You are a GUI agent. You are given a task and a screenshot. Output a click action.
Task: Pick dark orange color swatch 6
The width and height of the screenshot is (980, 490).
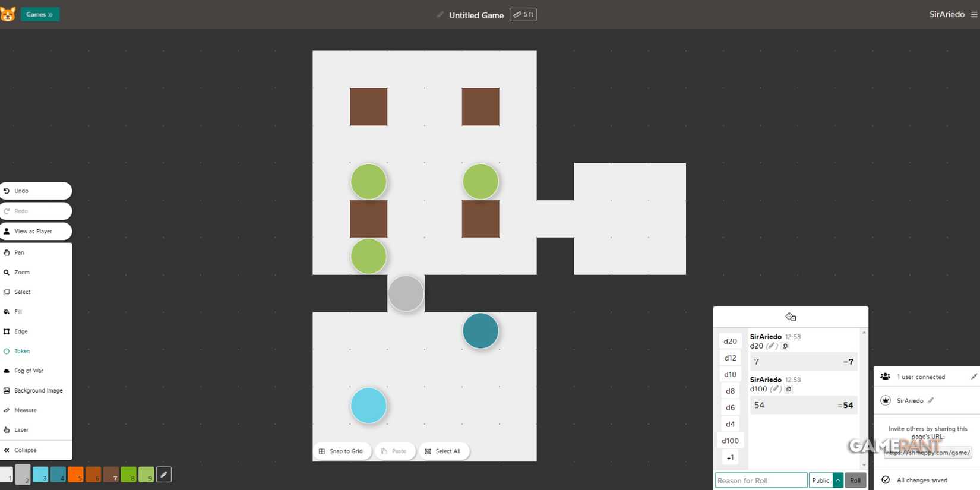pos(93,475)
